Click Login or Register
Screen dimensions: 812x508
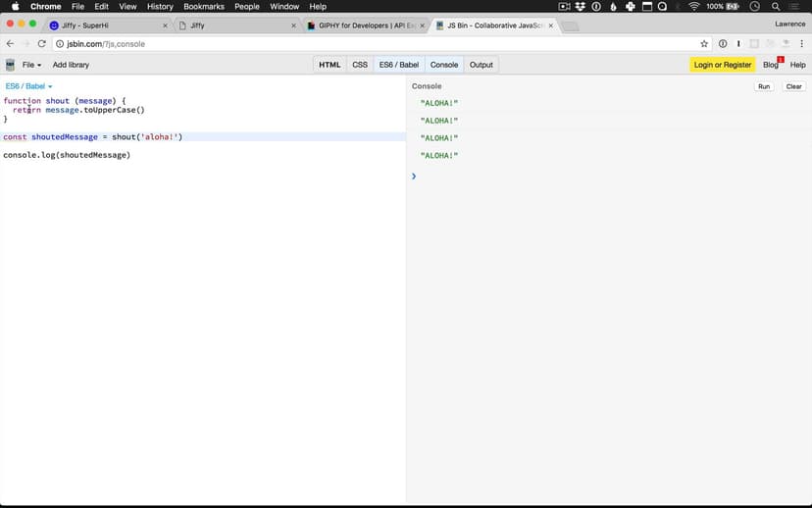(722, 65)
